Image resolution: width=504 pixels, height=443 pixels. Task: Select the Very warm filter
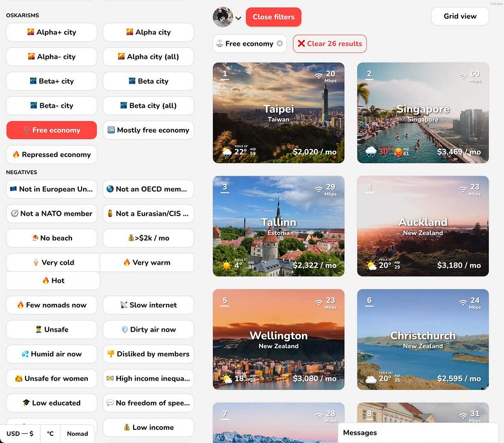(x=147, y=263)
